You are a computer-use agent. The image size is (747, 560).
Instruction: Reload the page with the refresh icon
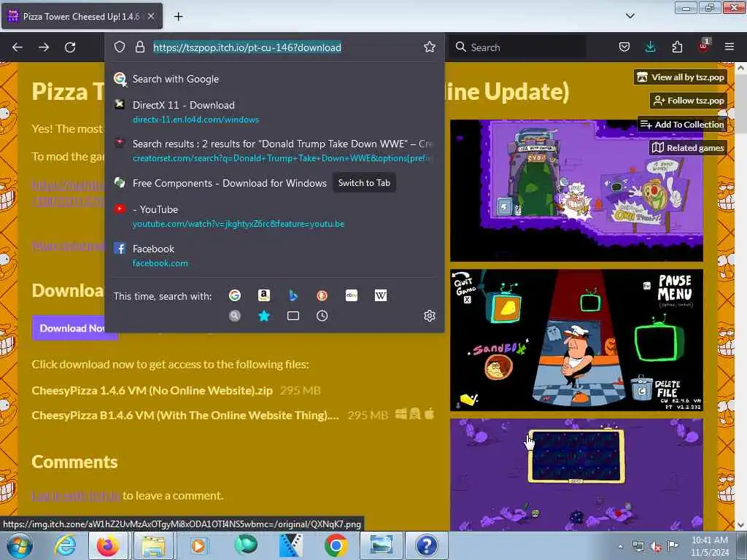pyautogui.click(x=70, y=47)
